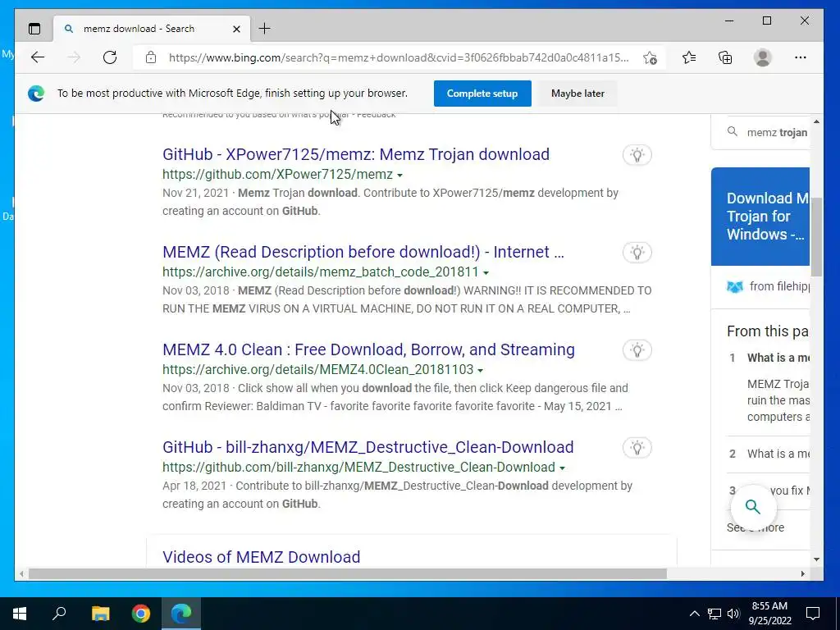Expand dropdown next to bill-zhanxg GitHub URL
The width and height of the screenshot is (840, 630).
coord(562,468)
